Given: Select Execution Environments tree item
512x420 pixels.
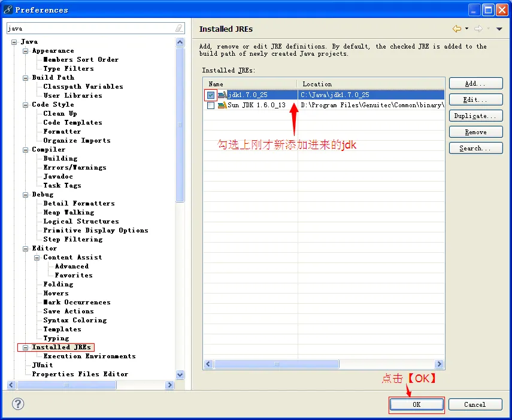Looking at the screenshot, I should 89,356.
